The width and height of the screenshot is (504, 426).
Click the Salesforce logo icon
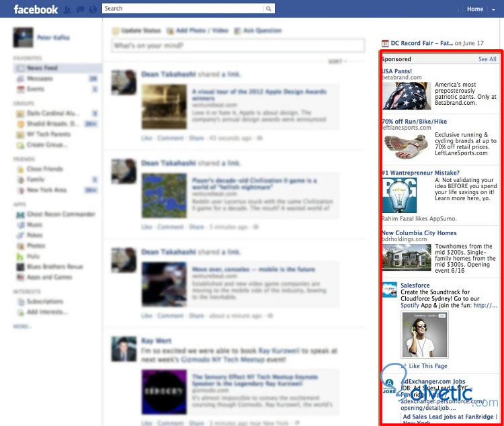coord(390,290)
